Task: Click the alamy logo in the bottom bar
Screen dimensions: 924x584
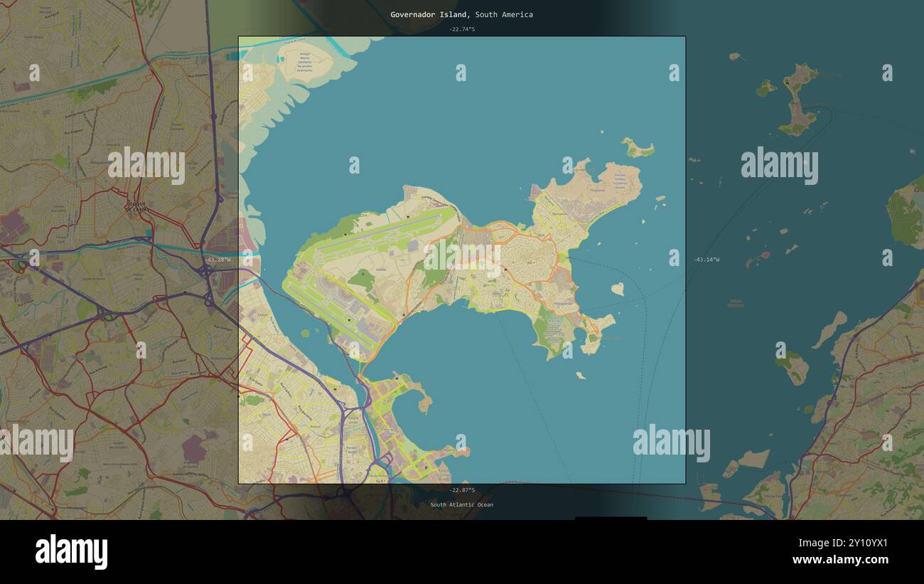Action: tap(72, 552)
